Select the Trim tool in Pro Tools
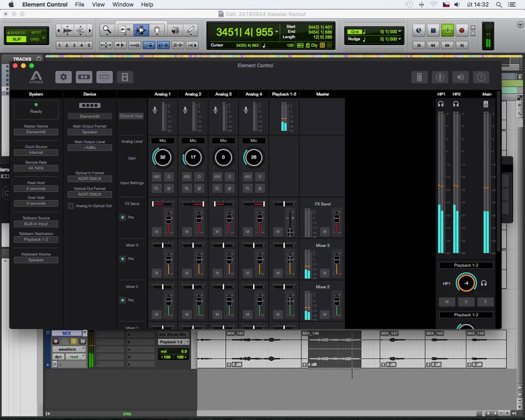525x420 pixels. pyautogui.click(x=125, y=30)
